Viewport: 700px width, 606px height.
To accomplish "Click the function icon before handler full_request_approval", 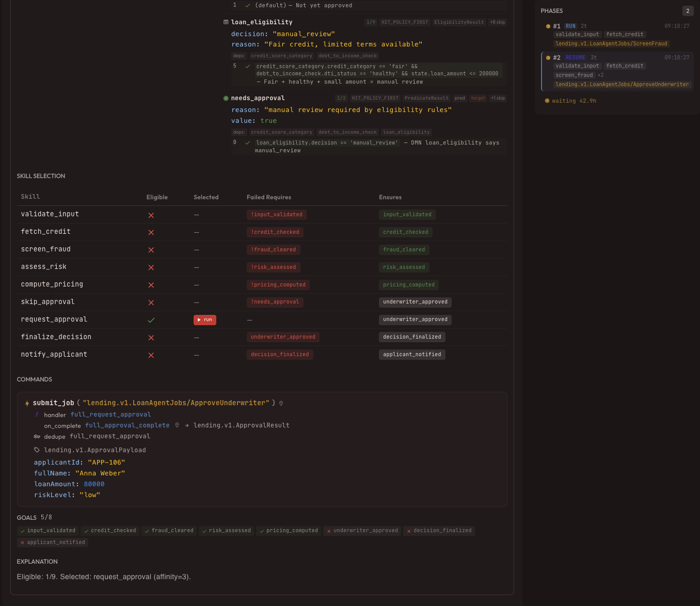I will click(x=37, y=414).
